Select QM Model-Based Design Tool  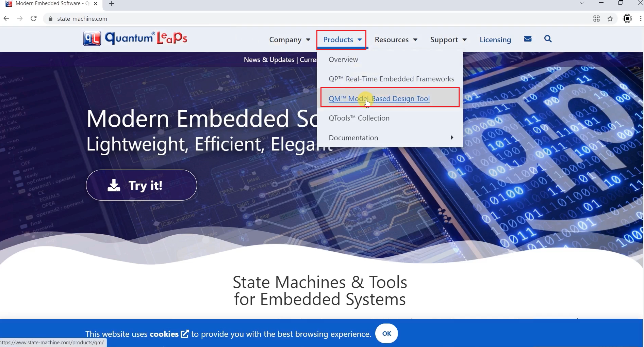point(379,99)
